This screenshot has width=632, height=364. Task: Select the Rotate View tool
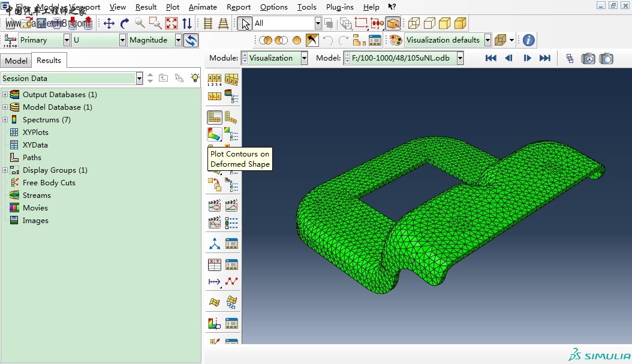click(x=125, y=23)
